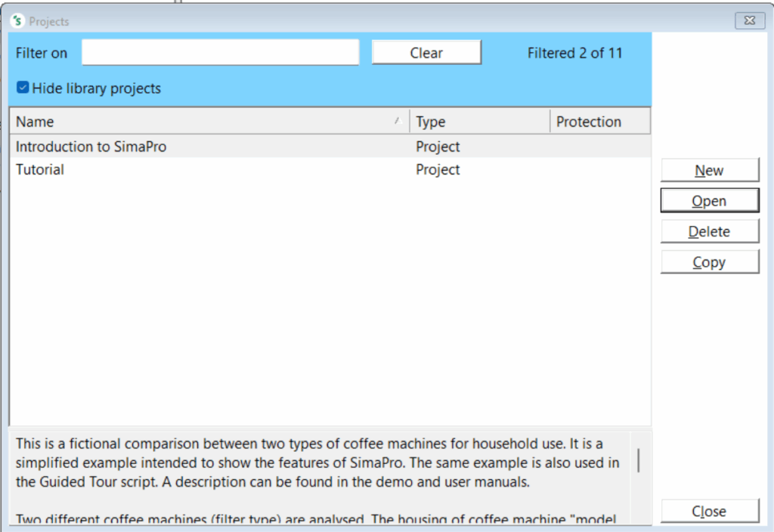Sort by the Protection column header
The height and width of the screenshot is (532, 774).
[x=599, y=122]
